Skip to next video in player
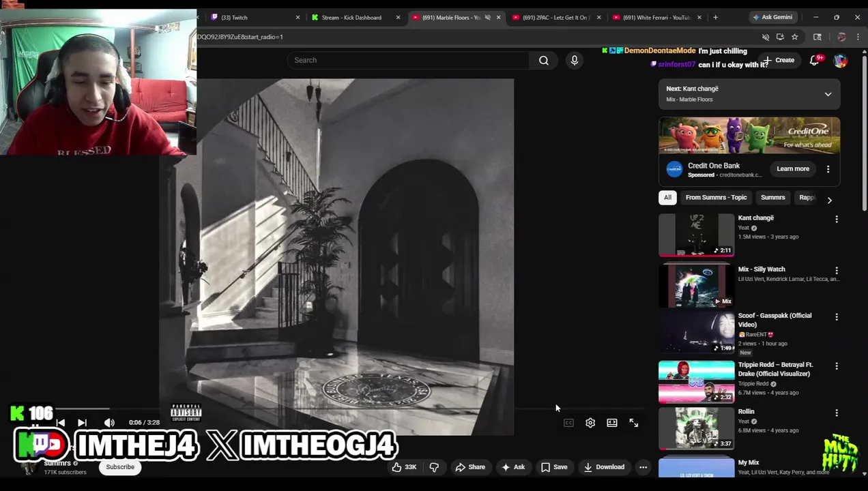 [82, 423]
